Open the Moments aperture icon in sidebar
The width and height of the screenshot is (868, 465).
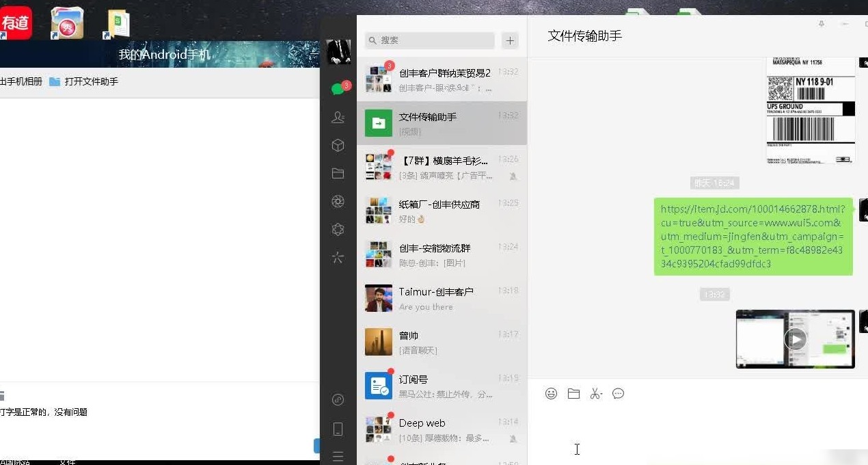point(338,201)
